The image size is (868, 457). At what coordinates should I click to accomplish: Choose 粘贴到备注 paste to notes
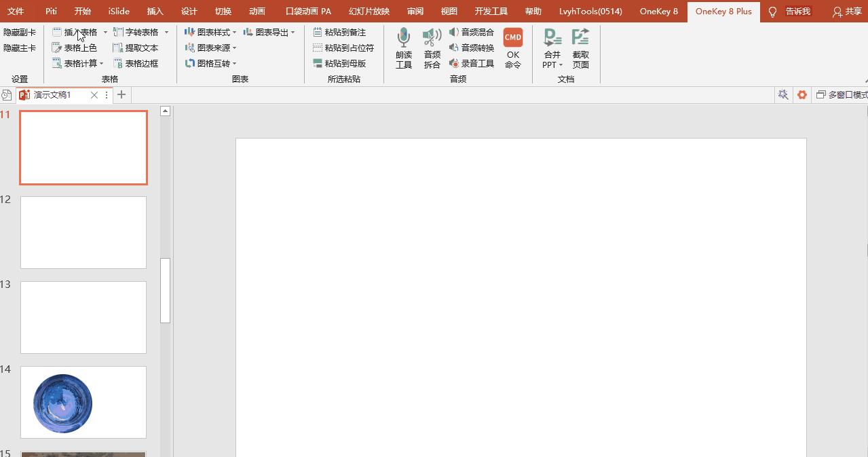(339, 32)
